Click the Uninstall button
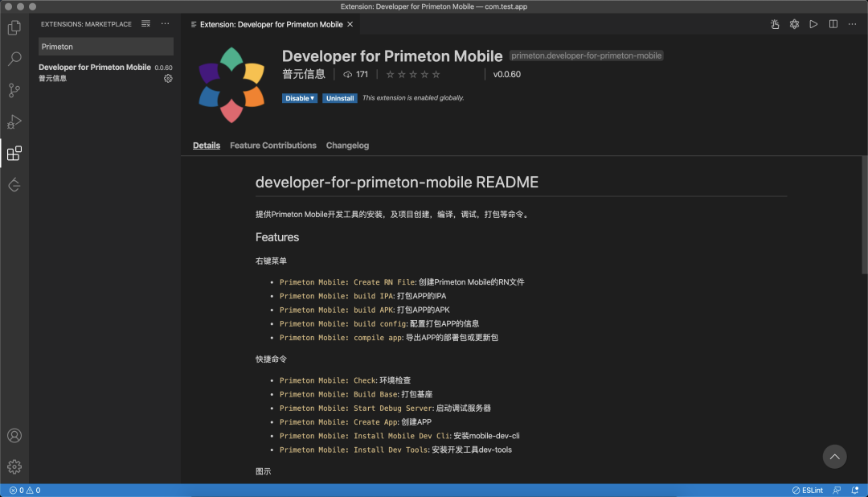 [340, 98]
